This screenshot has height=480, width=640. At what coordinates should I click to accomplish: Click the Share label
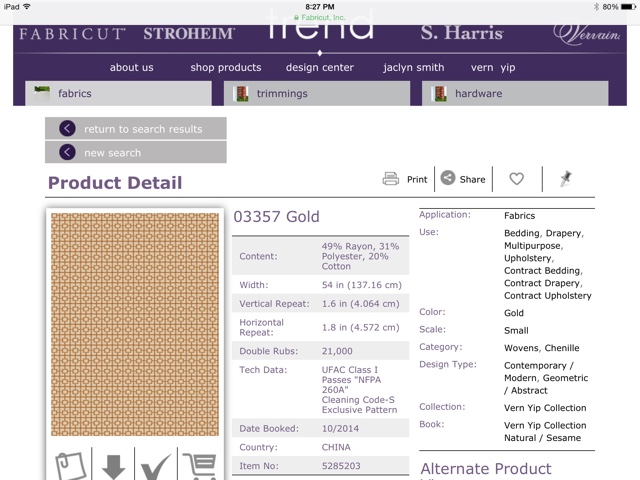pos(472,179)
